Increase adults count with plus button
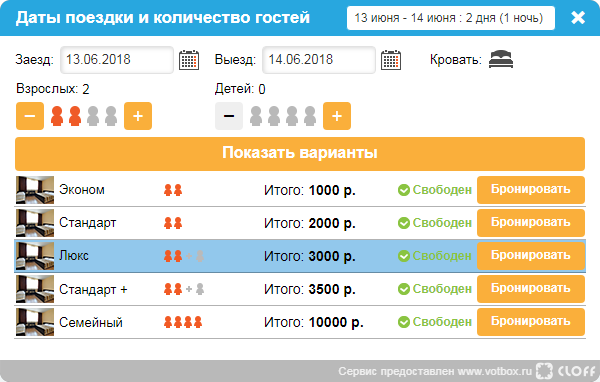Screen dimensions: 600x382 [x=138, y=116]
